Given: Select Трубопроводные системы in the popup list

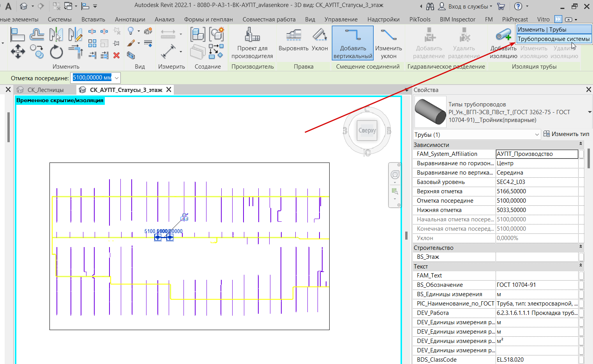Looking at the screenshot, I should [x=553, y=39].
